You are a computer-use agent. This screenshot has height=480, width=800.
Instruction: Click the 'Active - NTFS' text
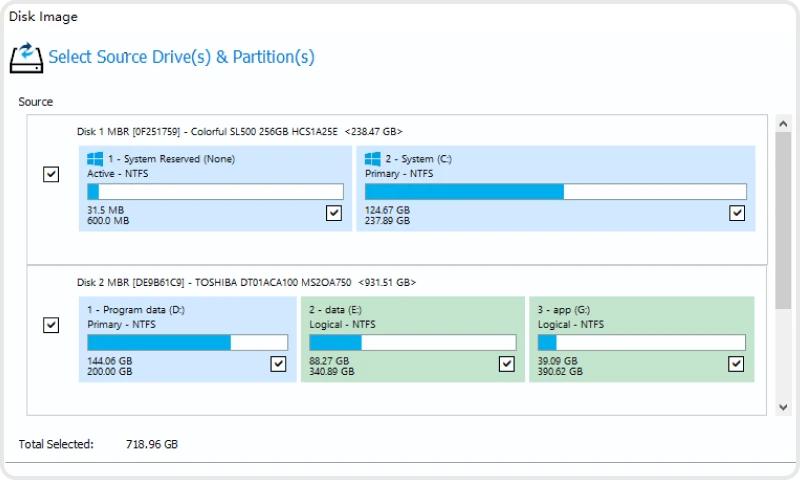click(117, 173)
